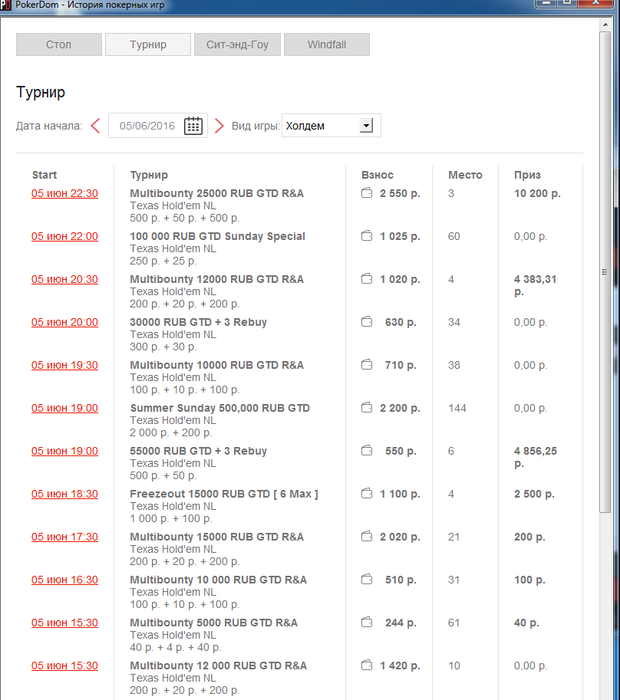Click wallet icon next to 1 420 р.
The image size is (620, 700).
pos(366,665)
